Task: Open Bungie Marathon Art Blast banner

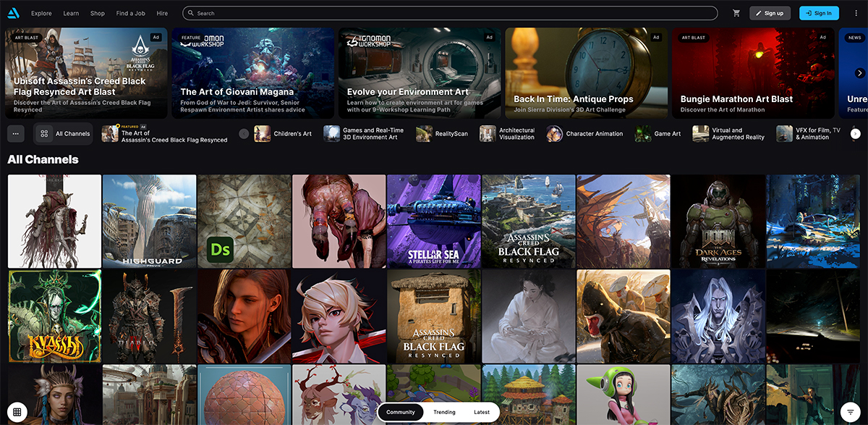Action: (753, 72)
